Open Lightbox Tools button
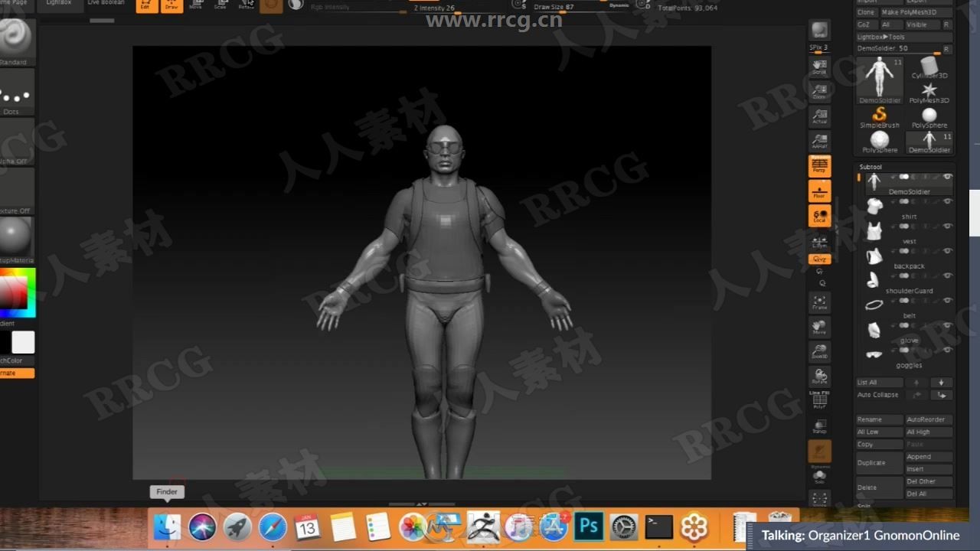The image size is (980, 551). [x=903, y=37]
